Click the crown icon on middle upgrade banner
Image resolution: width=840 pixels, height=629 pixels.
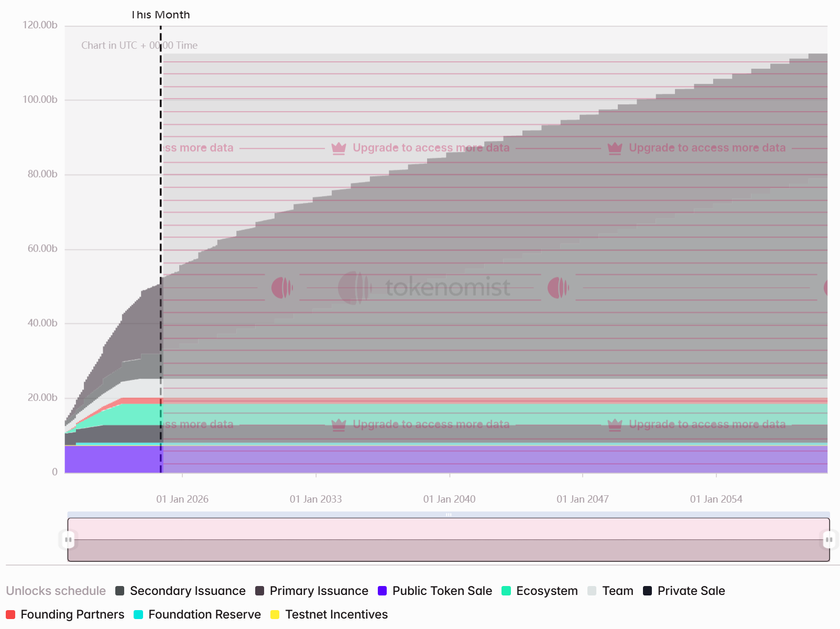(339, 148)
